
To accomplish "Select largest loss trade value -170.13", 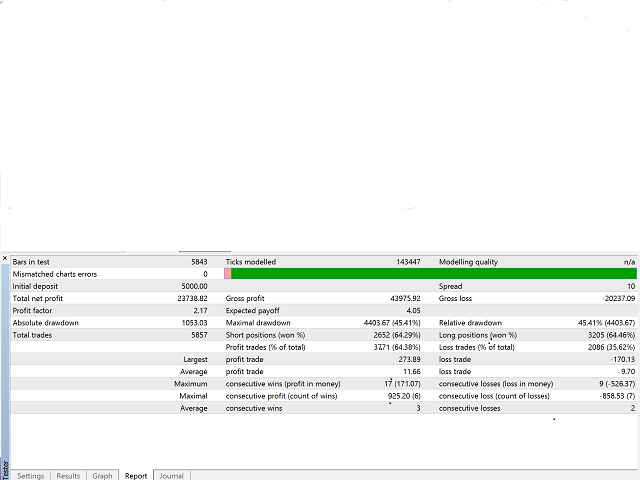I will coord(622,360).
